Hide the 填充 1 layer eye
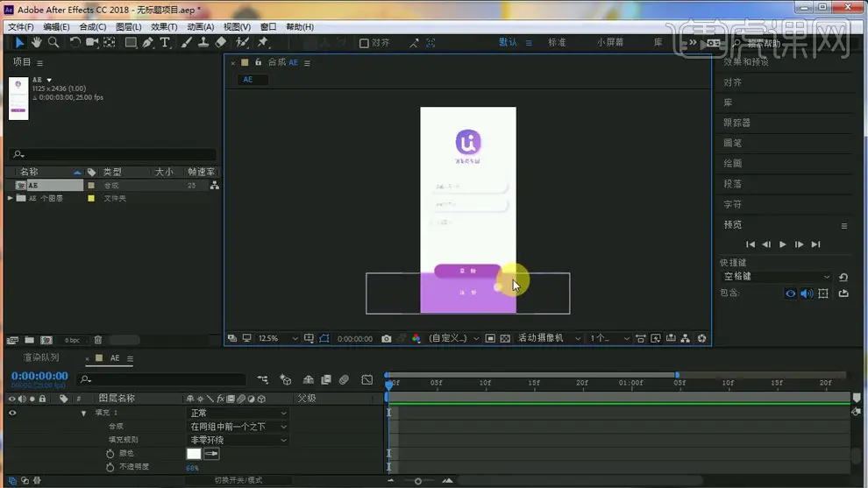The width and height of the screenshot is (868, 488). (x=12, y=413)
